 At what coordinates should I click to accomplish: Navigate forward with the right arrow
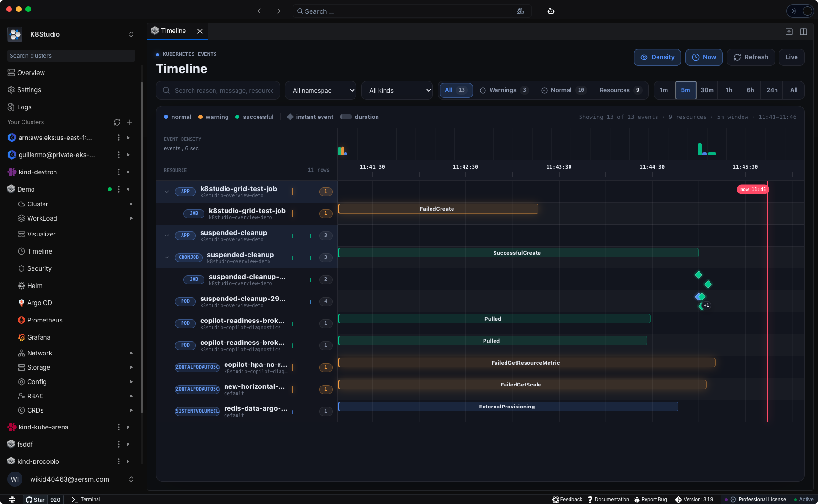(x=278, y=11)
